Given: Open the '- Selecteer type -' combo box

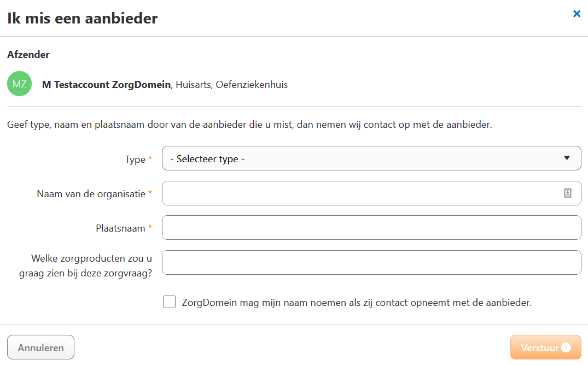Looking at the screenshot, I should pyautogui.click(x=371, y=158).
